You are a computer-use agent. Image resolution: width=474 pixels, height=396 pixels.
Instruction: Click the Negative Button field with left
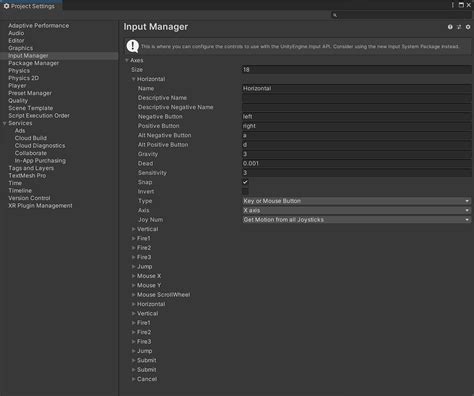coord(356,116)
